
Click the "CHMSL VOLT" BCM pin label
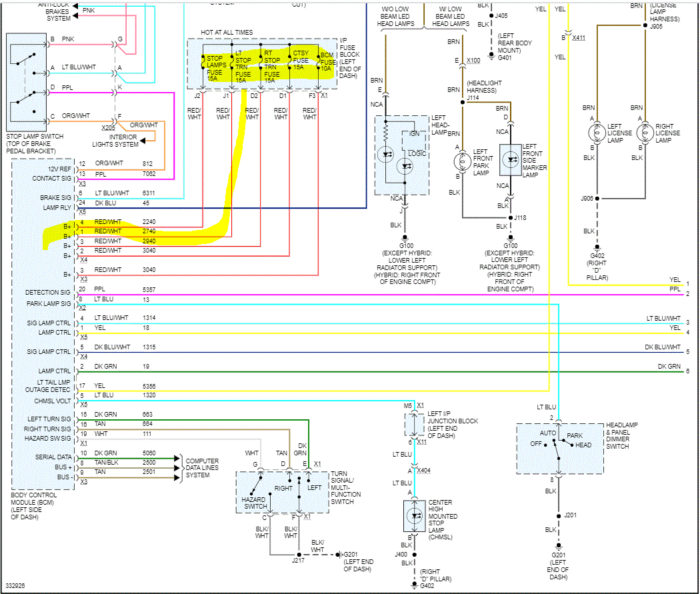53,401
